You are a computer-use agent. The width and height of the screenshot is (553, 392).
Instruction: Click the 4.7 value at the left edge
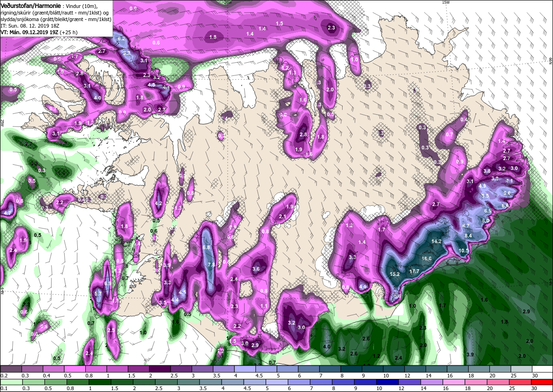click(7, 213)
